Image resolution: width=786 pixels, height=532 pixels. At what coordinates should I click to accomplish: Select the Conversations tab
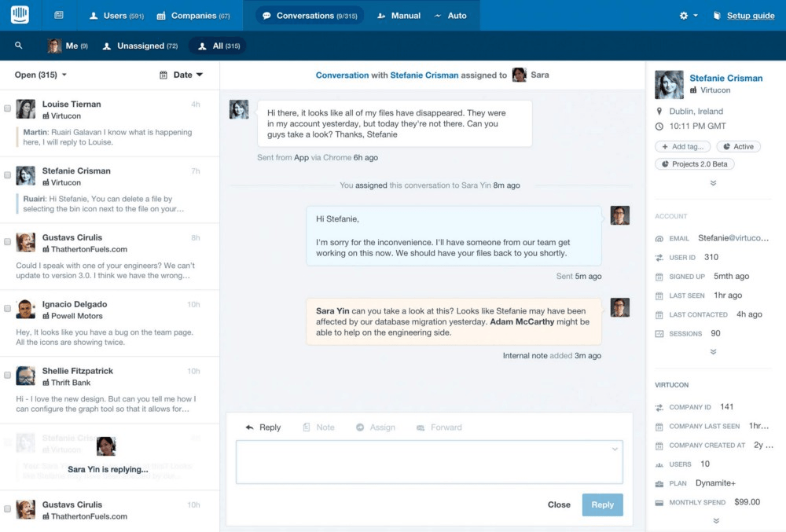click(x=310, y=16)
